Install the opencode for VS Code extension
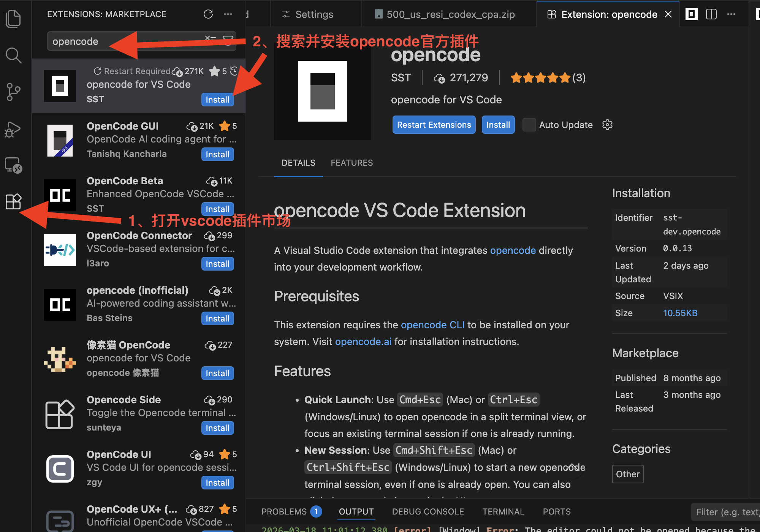This screenshot has width=760, height=532. point(217,99)
